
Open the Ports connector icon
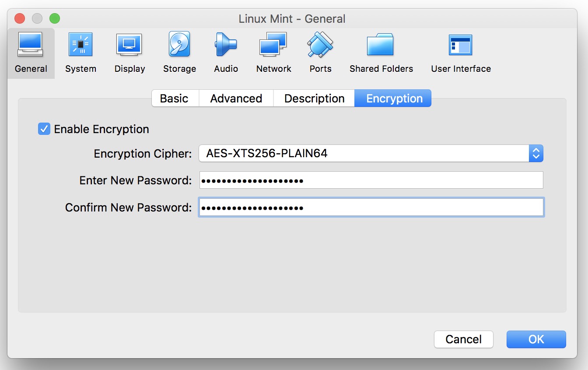pyautogui.click(x=320, y=45)
